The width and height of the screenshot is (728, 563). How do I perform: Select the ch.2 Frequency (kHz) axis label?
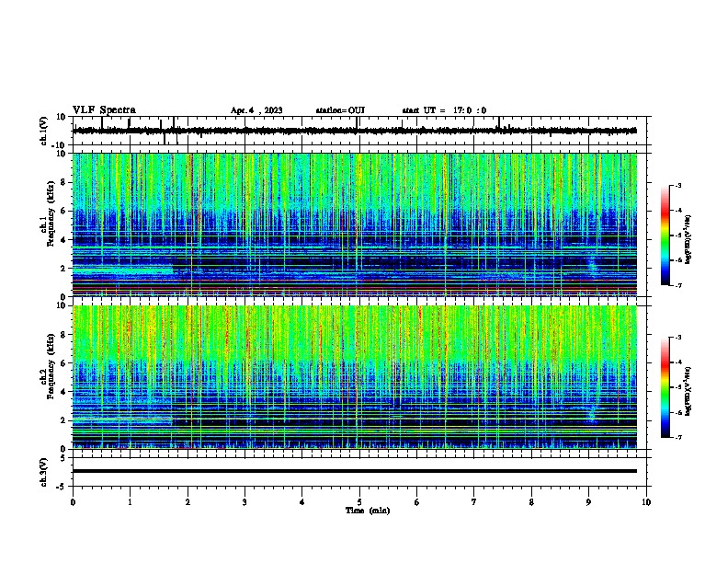[x=47, y=366]
